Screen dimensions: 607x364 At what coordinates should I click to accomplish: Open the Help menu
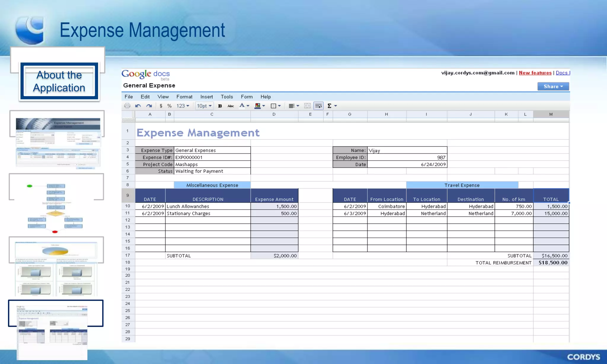[266, 97]
